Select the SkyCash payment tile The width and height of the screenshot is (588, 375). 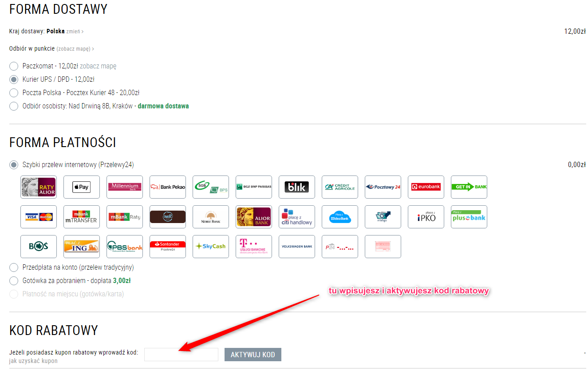click(x=211, y=247)
